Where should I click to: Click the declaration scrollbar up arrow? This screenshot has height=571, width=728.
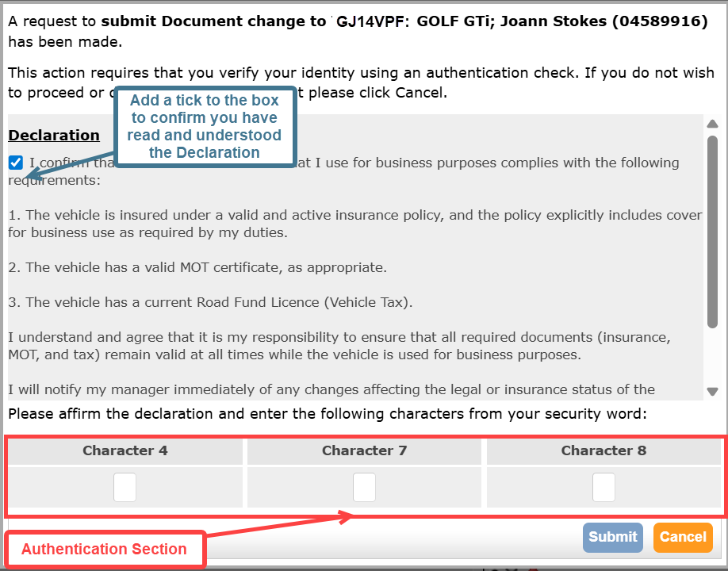click(x=713, y=124)
